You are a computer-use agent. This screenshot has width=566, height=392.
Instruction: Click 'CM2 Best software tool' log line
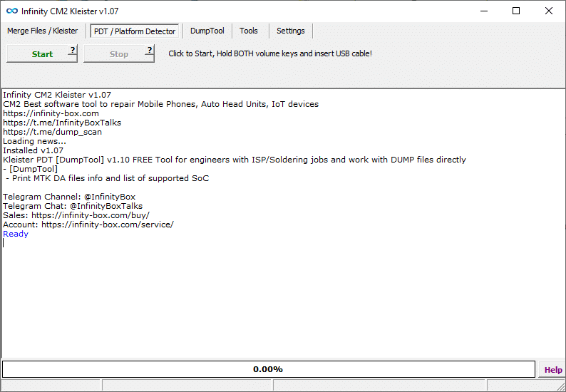pos(161,104)
